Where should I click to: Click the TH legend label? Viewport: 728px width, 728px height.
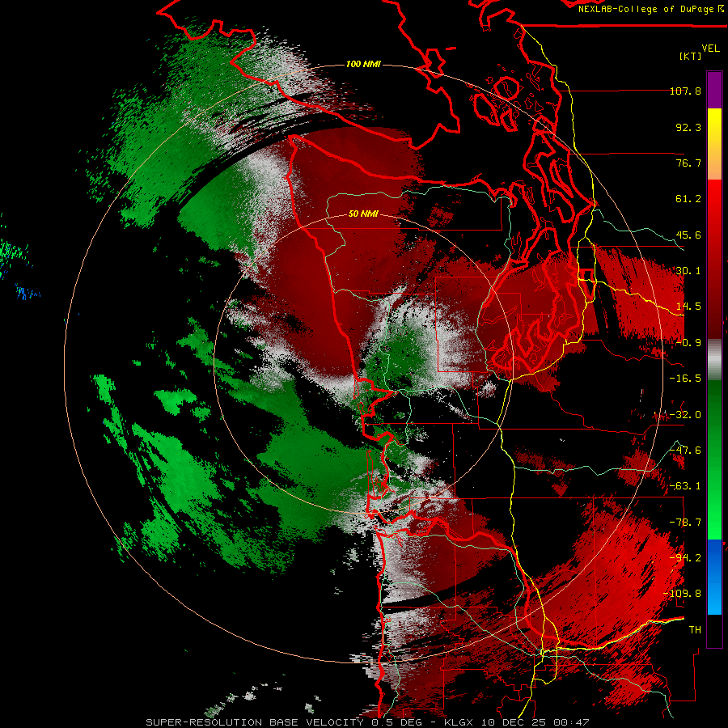695,630
